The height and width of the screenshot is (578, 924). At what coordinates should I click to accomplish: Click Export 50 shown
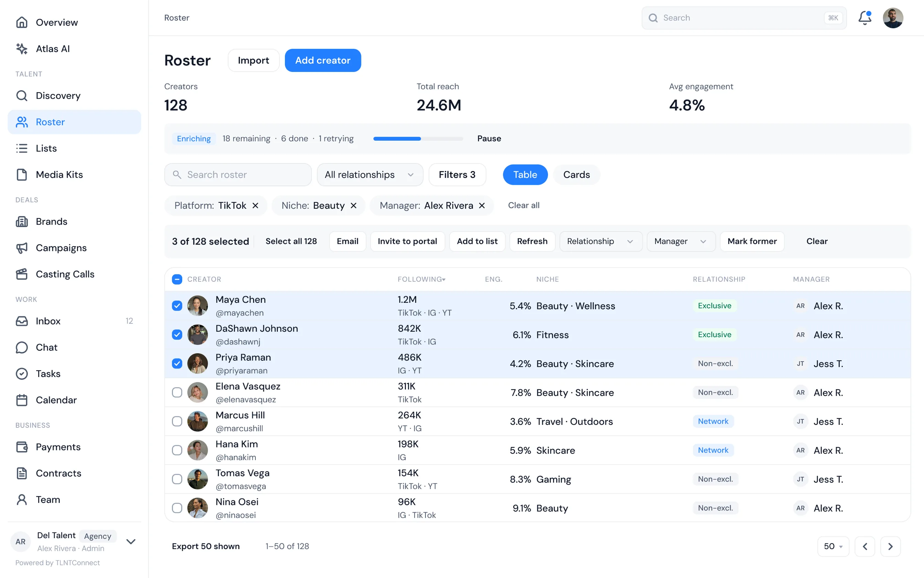pos(206,546)
